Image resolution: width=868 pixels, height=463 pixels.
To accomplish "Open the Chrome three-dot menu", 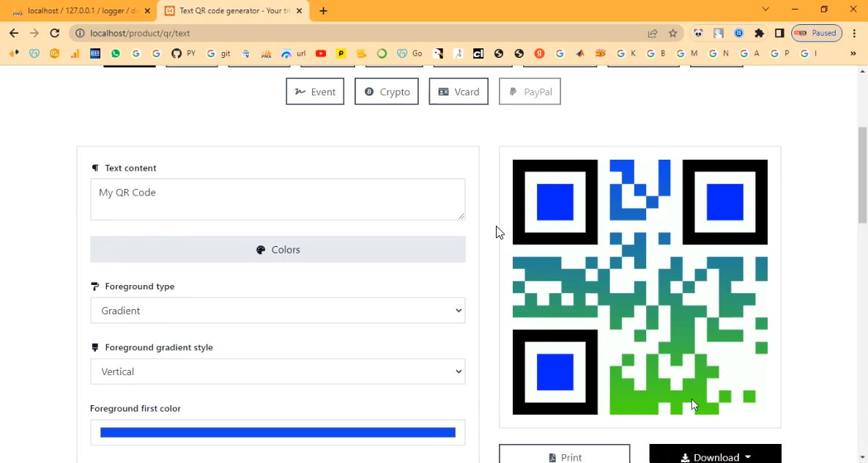I will pyautogui.click(x=855, y=33).
